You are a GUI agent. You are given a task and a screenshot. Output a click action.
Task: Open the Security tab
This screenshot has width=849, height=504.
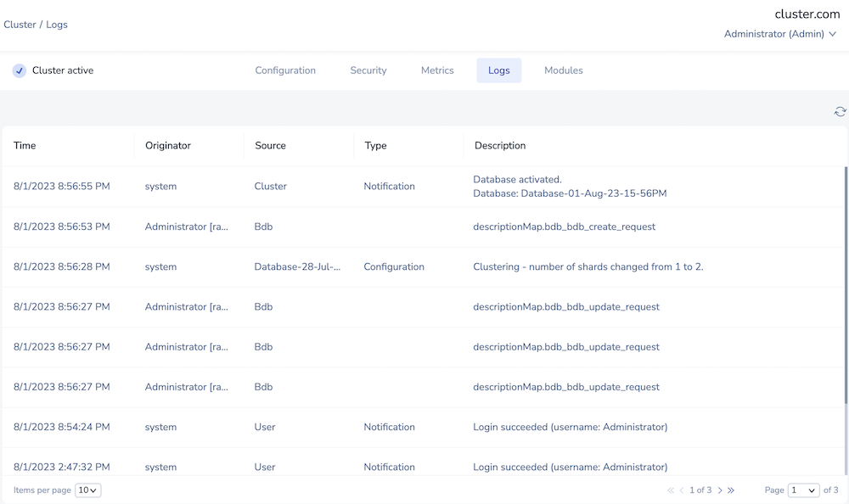click(368, 70)
